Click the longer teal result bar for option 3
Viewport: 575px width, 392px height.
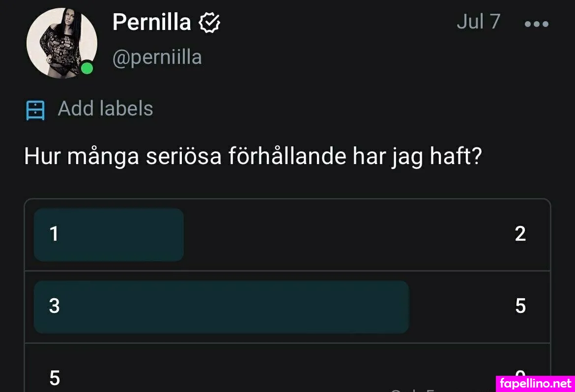click(222, 307)
